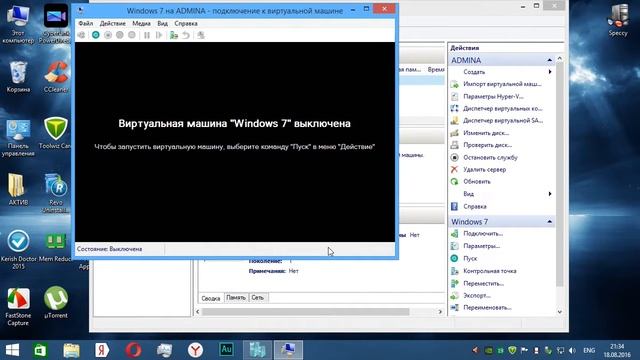Expand the Создать submenu arrow
This screenshot has width=640, height=360.
tap(550, 72)
